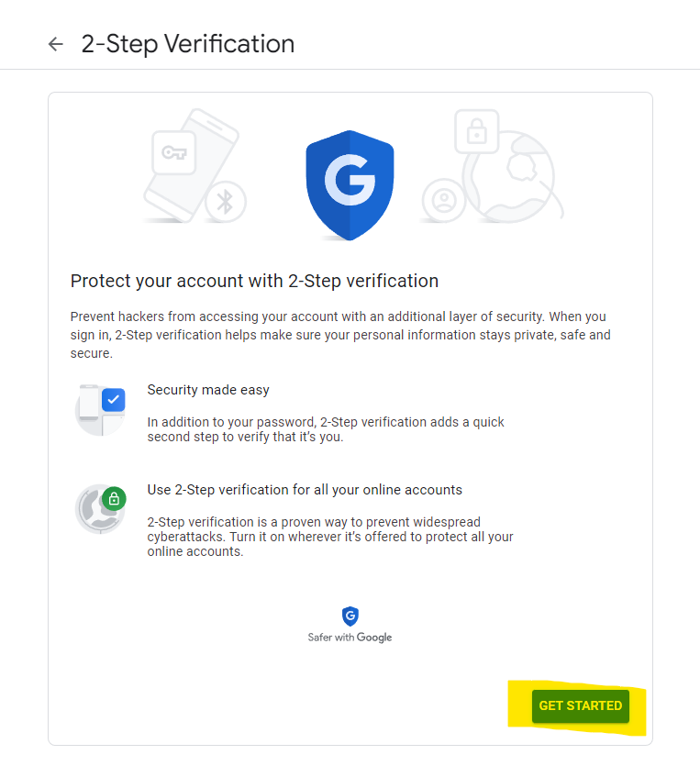Click the "2-Step Verification" page title
The image size is (700, 777).
pyautogui.click(x=188, y=44)
